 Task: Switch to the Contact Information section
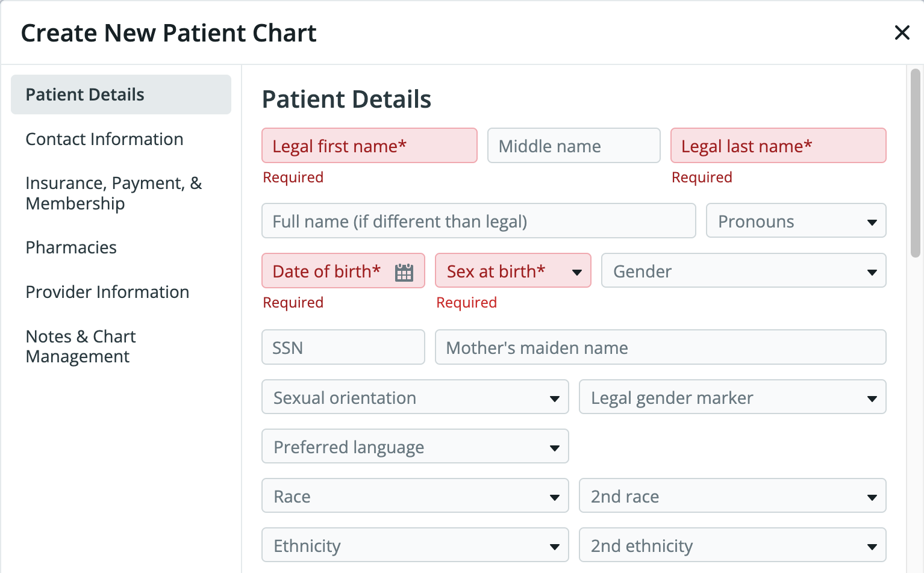[105, 139]
